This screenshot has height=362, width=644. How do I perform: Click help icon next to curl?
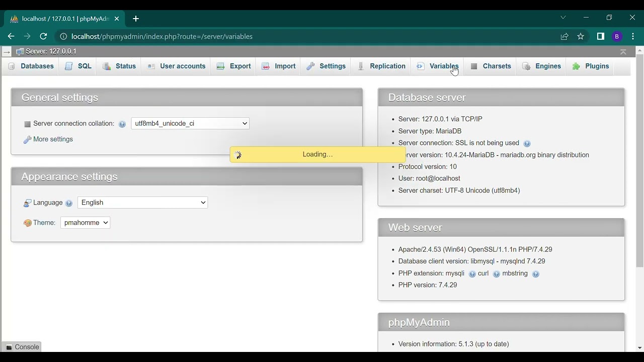pyautogui.click(x=496, y=274)
